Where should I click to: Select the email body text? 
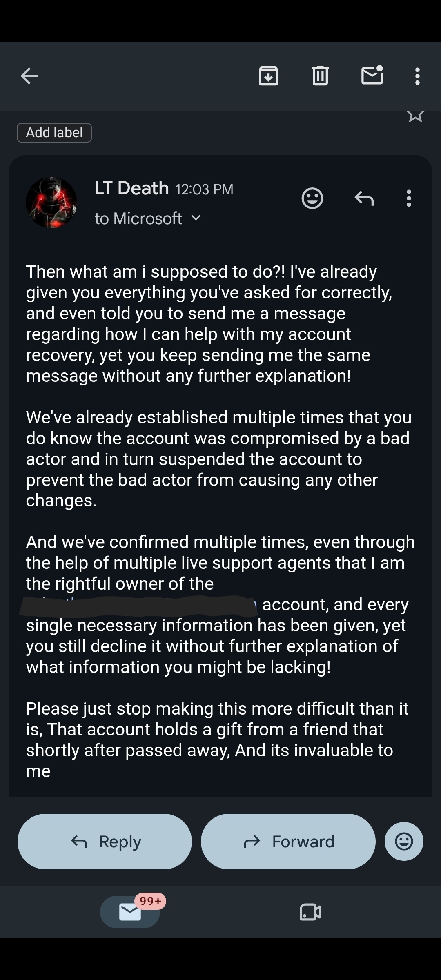point(220,521)
